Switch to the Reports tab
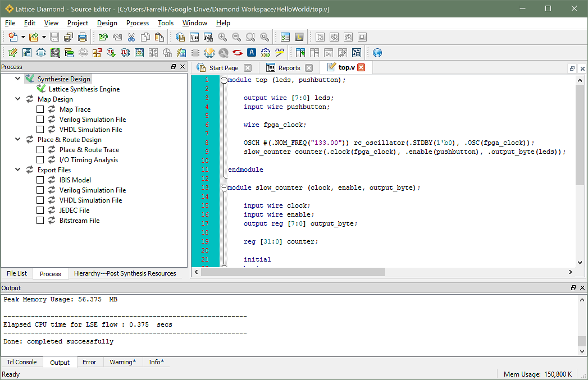This screenshot has height=380, width=588. pos(289,68)
